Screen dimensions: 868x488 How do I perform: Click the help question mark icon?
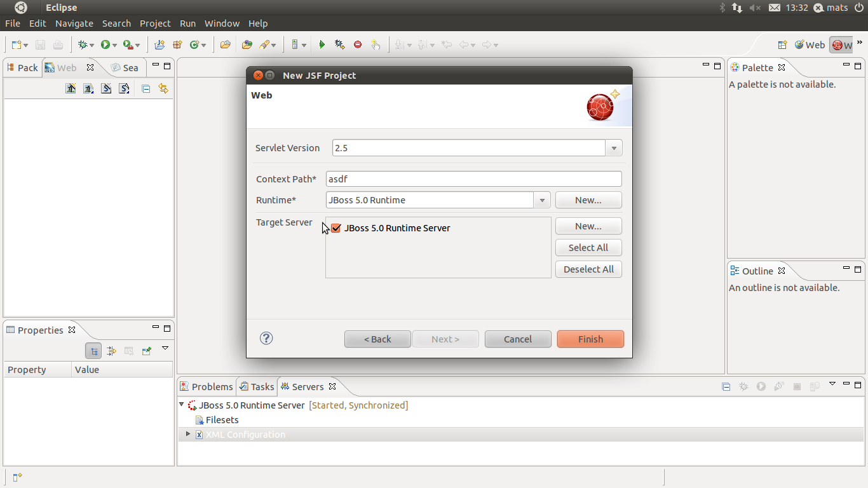pyautogui.click(x=266, y=338)
